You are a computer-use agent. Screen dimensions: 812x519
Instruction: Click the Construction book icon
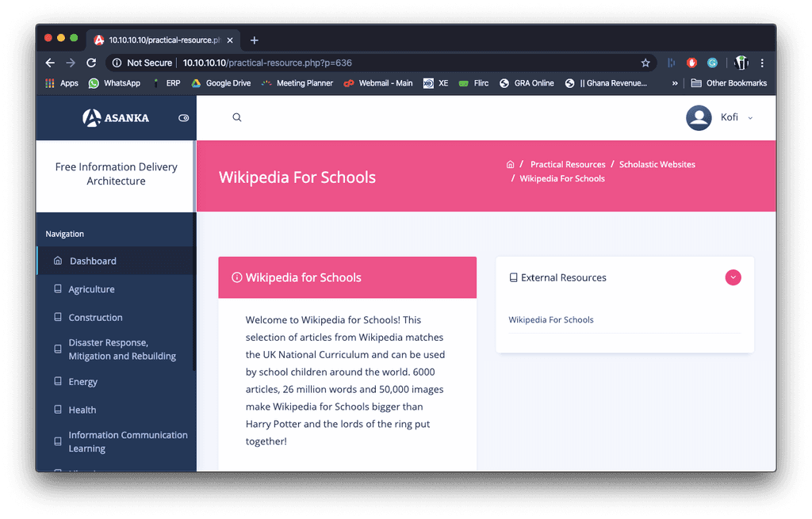(x=58, y=317)
